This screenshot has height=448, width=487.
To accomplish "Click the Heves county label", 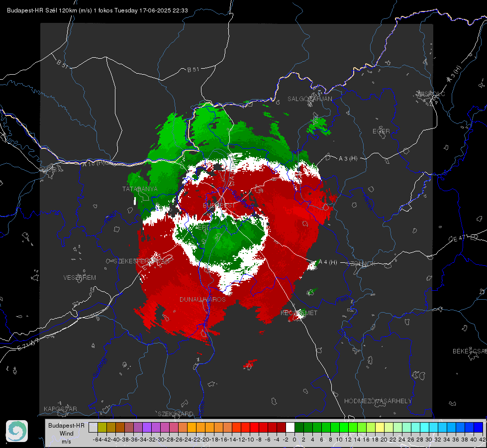I will (368, 203).
